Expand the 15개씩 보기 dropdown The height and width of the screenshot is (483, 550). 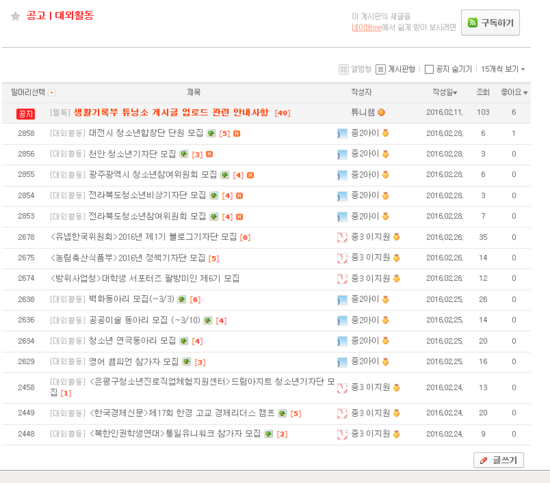pyautogui.click(x=503, y=69)
